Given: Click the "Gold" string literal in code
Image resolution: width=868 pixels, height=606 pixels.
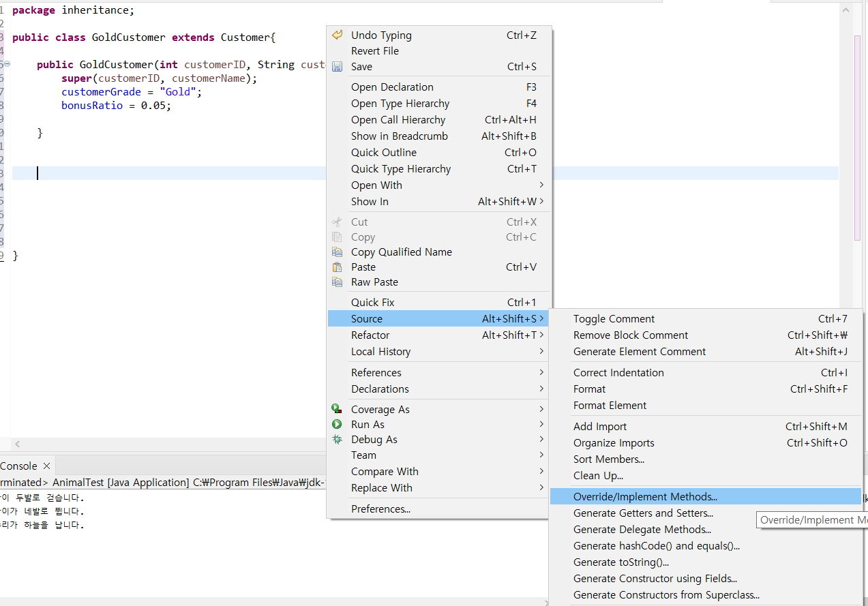Looking at the screenshot, I should [180, 92].
